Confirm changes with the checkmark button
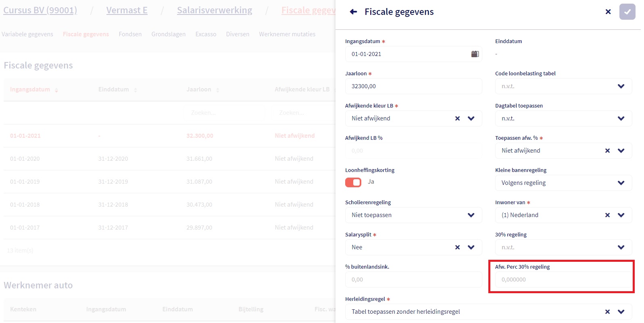The image size is (644, 323). coord(627,12)
